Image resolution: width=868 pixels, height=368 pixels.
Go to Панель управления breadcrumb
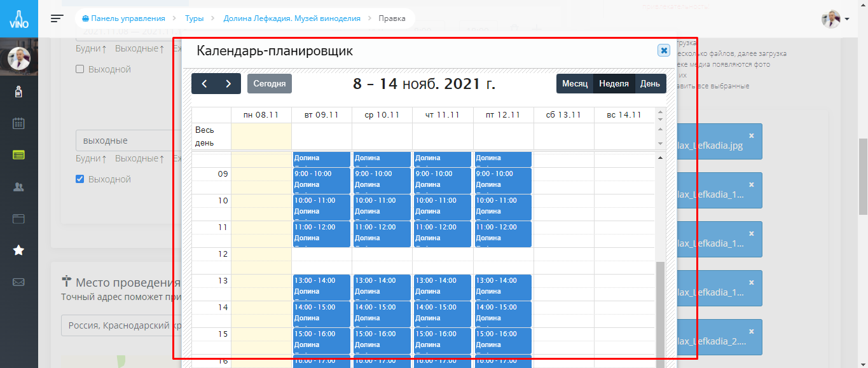coord(123,18)
